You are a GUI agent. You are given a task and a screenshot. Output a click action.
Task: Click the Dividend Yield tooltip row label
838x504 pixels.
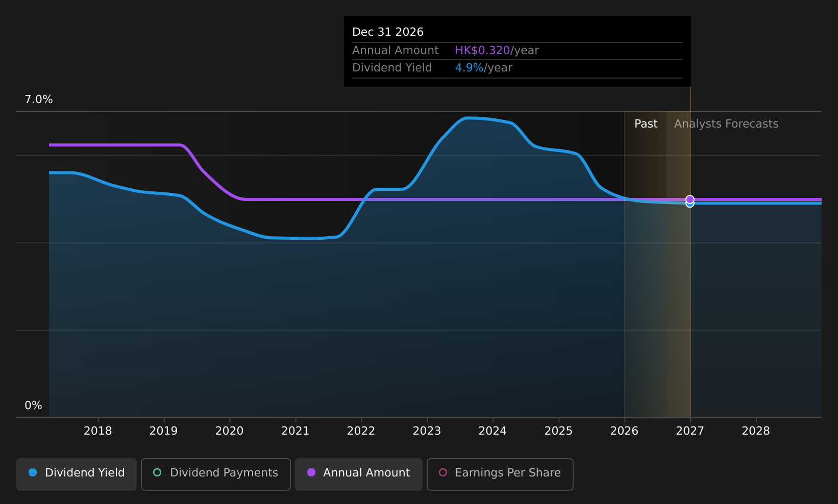coord(392,68)
